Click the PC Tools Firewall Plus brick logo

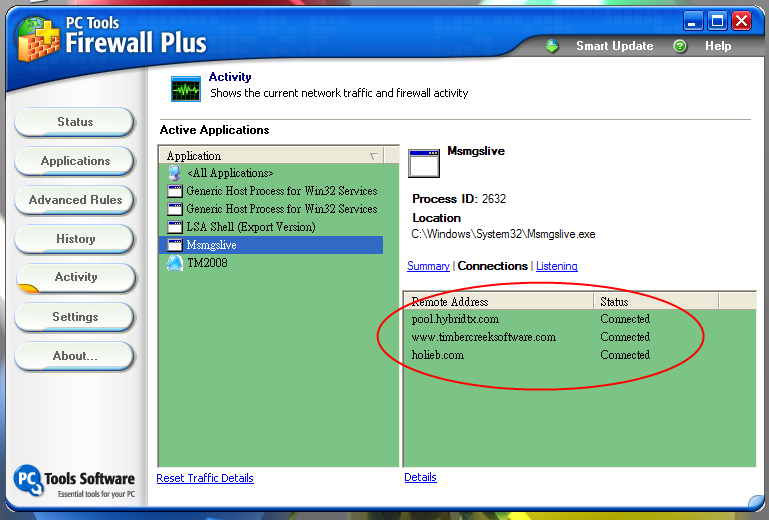click(38, 39)
